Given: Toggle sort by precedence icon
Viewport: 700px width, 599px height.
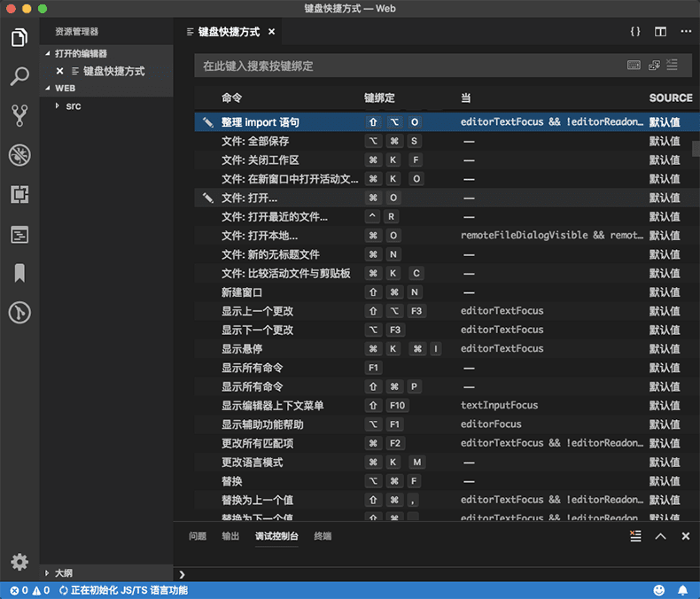Looking at the screenshot, I should [654, 66].
